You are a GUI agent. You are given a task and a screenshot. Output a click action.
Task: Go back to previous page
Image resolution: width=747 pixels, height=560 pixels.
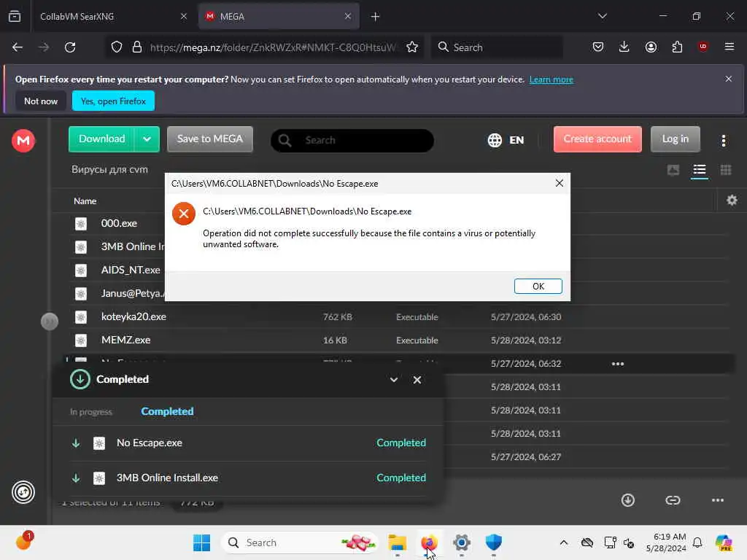(18, 47)
